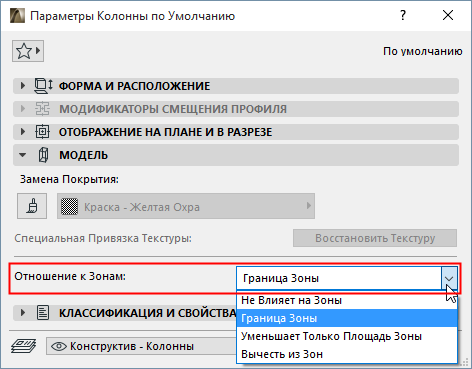
Task: Select Не Влияет на Зоны option
Action: click(347, 300)
